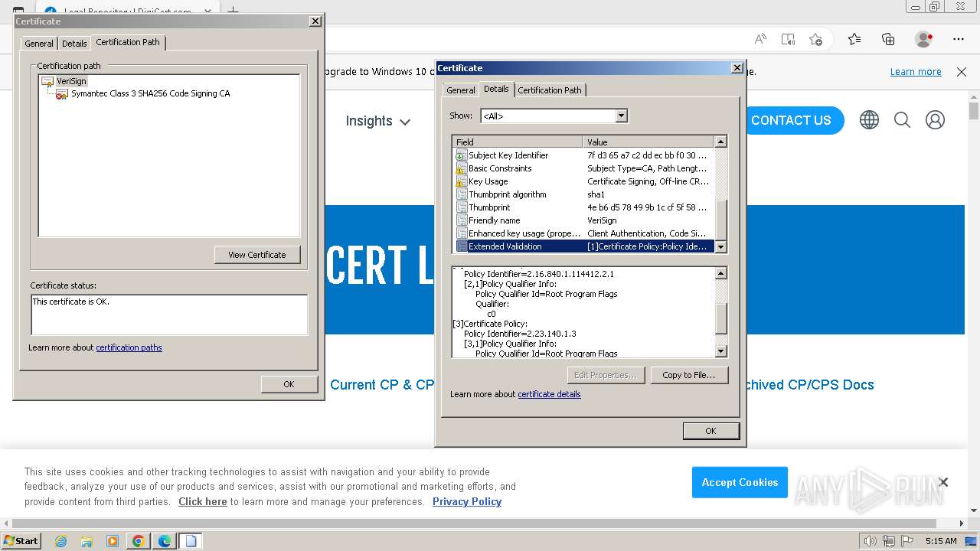Launch Google Chrome from the taskbar
The width and height of the screenshot is (980, 551).
pyautogui.click(x=139, y=541)
